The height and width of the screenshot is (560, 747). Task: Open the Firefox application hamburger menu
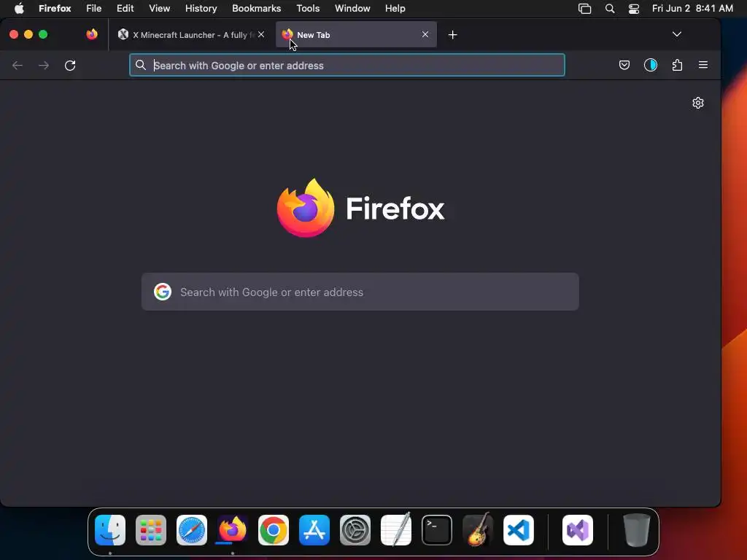click(x=703, y=65)
